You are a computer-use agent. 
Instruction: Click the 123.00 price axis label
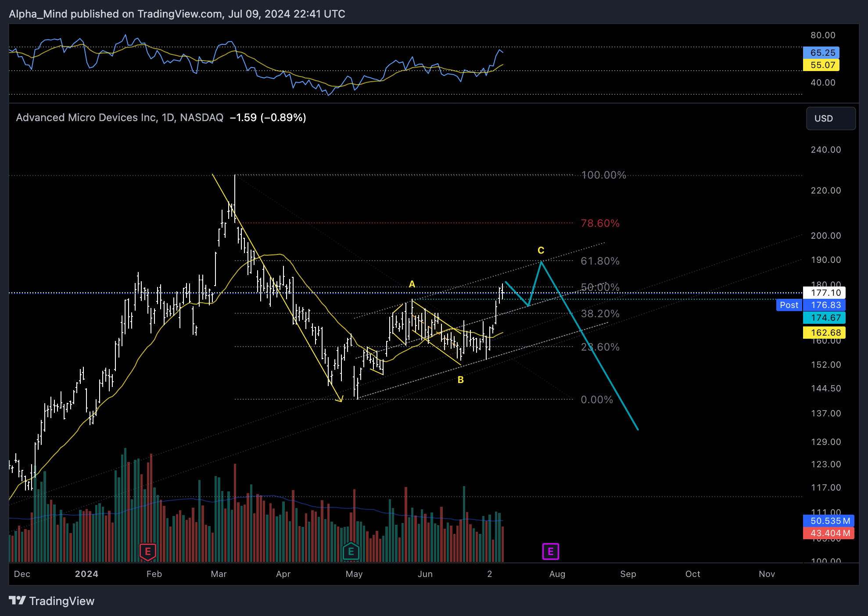826,464
